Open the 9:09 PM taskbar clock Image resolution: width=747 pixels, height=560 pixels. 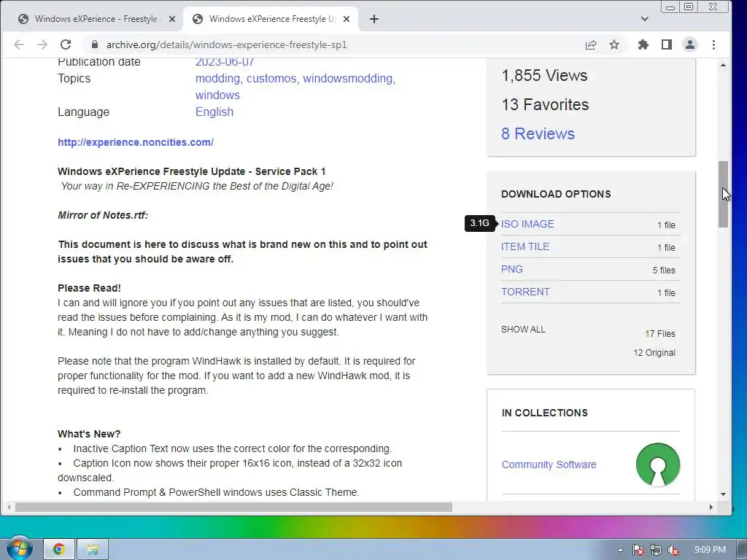click(710, 550)
